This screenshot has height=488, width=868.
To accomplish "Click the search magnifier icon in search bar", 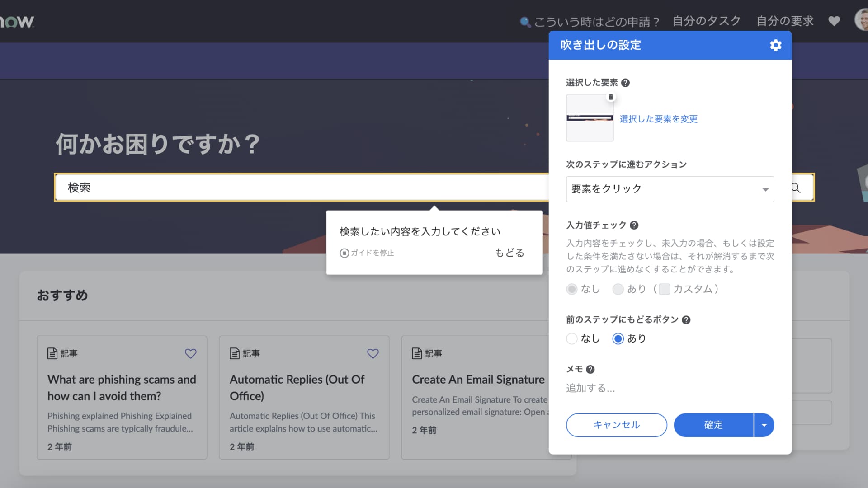I will [796, 188].
